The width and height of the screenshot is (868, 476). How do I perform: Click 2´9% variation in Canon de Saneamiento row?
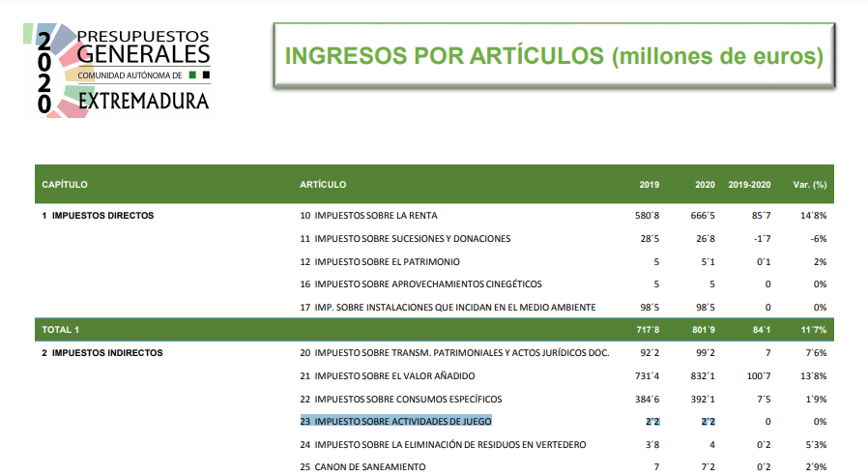pos(816,467)
